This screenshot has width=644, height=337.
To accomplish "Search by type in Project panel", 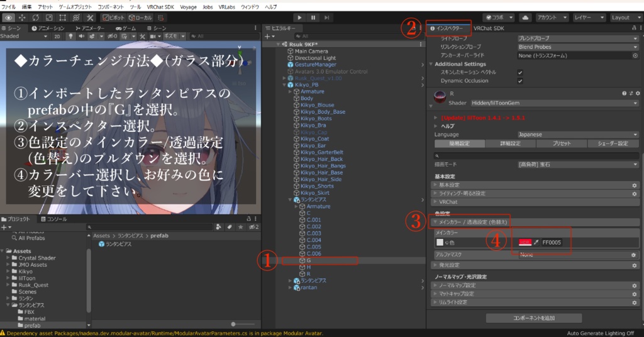I will point(218,227).
